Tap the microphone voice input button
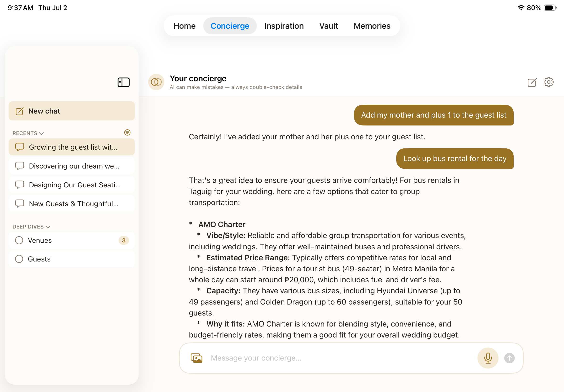Viewport: 564px width, 392px height. pyautogui.click(x=488, y=358)
